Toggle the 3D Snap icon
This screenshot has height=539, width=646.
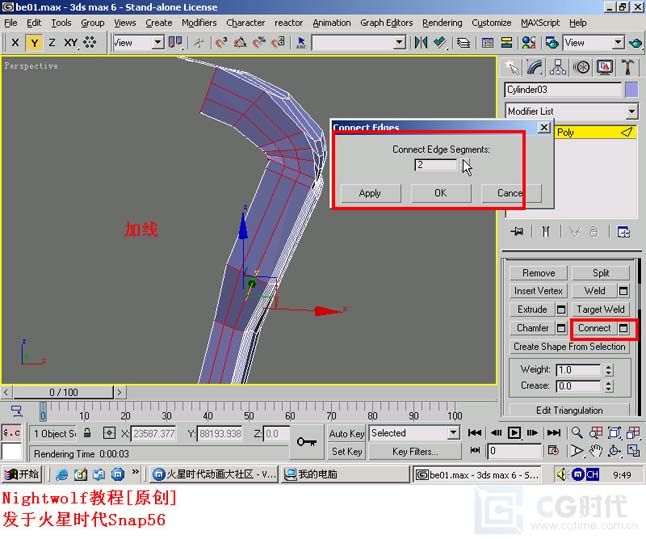point(221,42)
